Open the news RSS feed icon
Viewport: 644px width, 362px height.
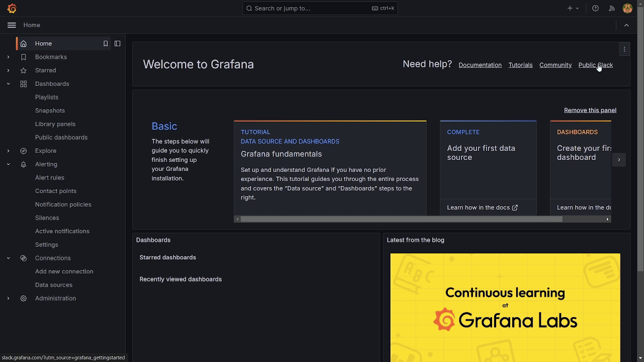(x=612, y=9)
